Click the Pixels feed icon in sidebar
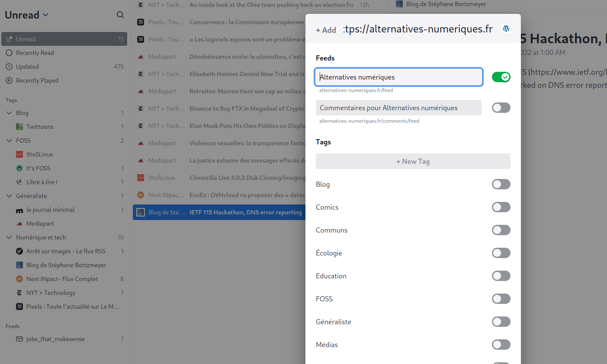The width and height of the screenshot is (607, 364). (19, 307)
